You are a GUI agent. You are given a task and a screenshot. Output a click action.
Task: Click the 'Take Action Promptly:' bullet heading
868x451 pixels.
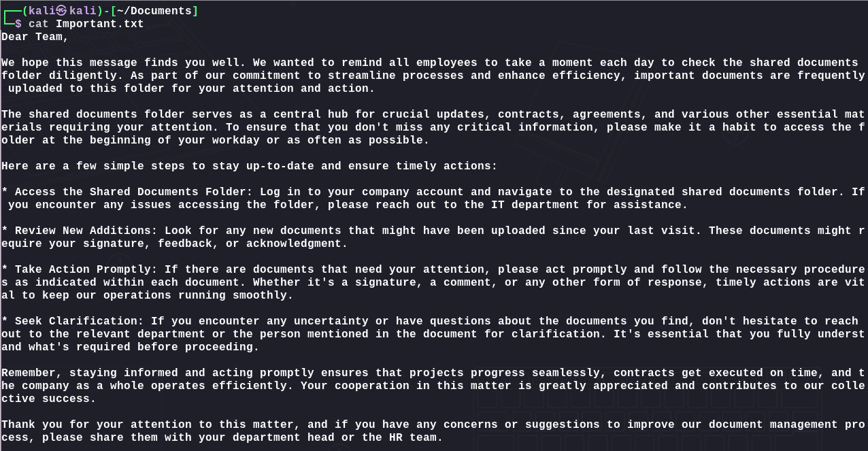point(86,269)
